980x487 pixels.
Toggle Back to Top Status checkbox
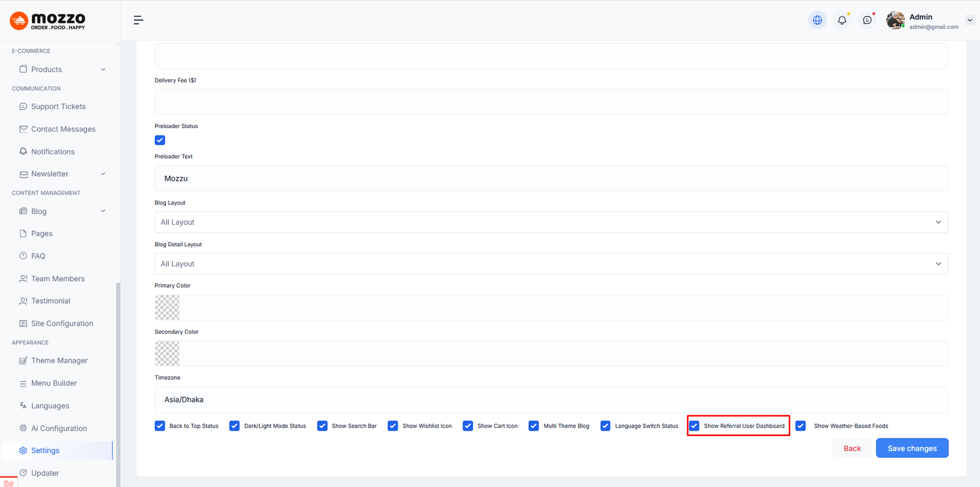click(160, 426)
